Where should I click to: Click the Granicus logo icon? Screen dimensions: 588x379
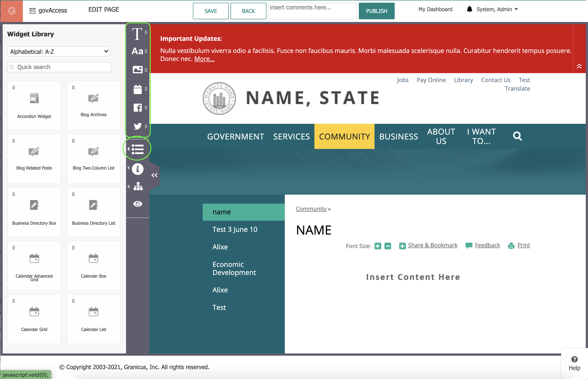(x=12, y=11)
